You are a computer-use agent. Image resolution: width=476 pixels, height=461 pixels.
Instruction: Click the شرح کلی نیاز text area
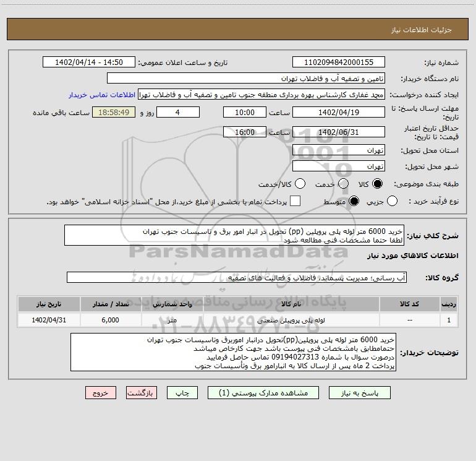pos(234,235)
